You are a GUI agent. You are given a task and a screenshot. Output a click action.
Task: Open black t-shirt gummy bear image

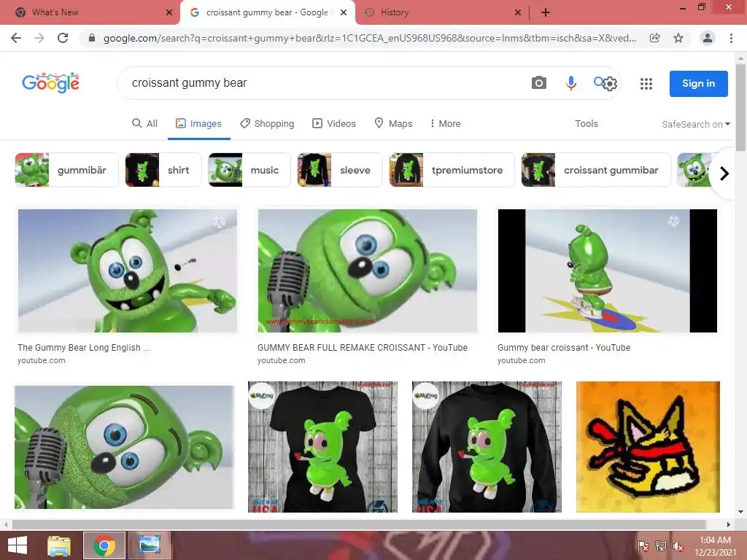(x=322, y=447)
